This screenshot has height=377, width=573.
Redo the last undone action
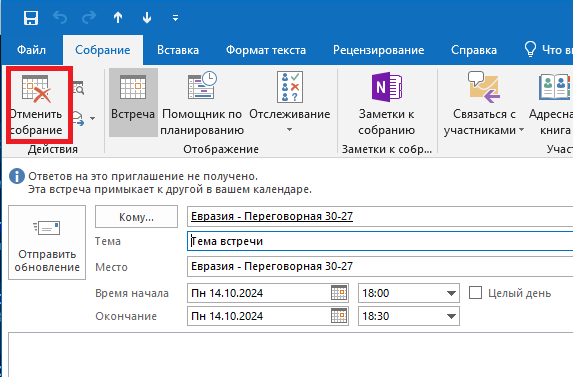point(89,18)
